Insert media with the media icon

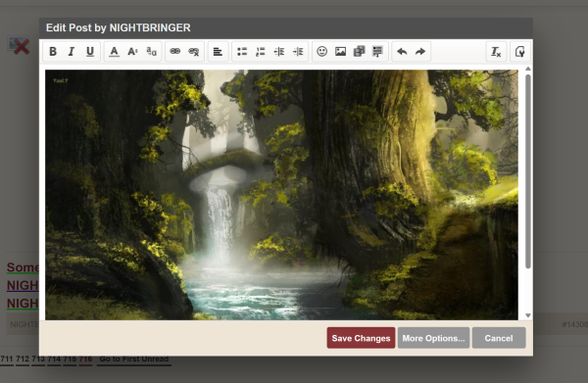(359, 51)
